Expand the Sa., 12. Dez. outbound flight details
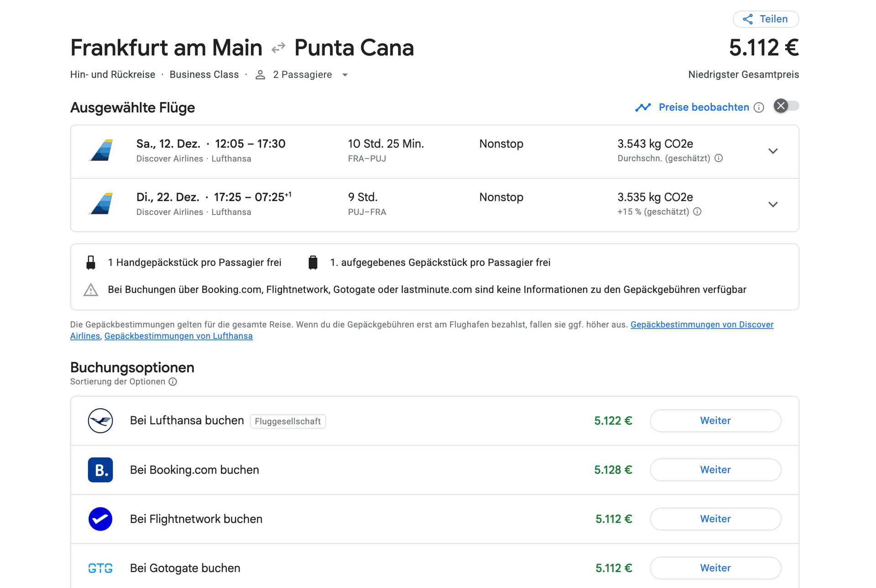 (x=772, y=151)
